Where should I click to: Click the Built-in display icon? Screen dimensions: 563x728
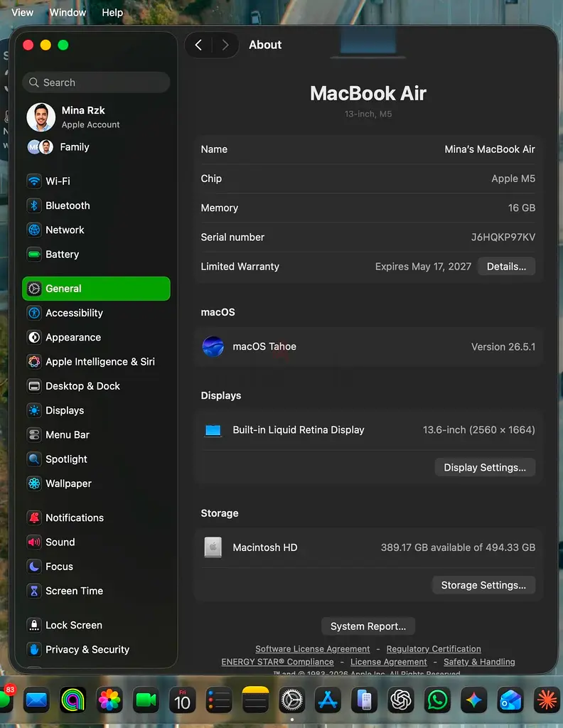point(213,430)
